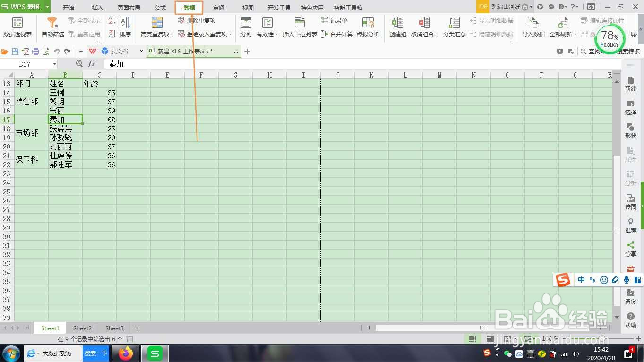The height and width of the screenshot is (362, 644).
Task: Click 插入下拉列表 insert dropdown list
Action: (x=300, y=27)
